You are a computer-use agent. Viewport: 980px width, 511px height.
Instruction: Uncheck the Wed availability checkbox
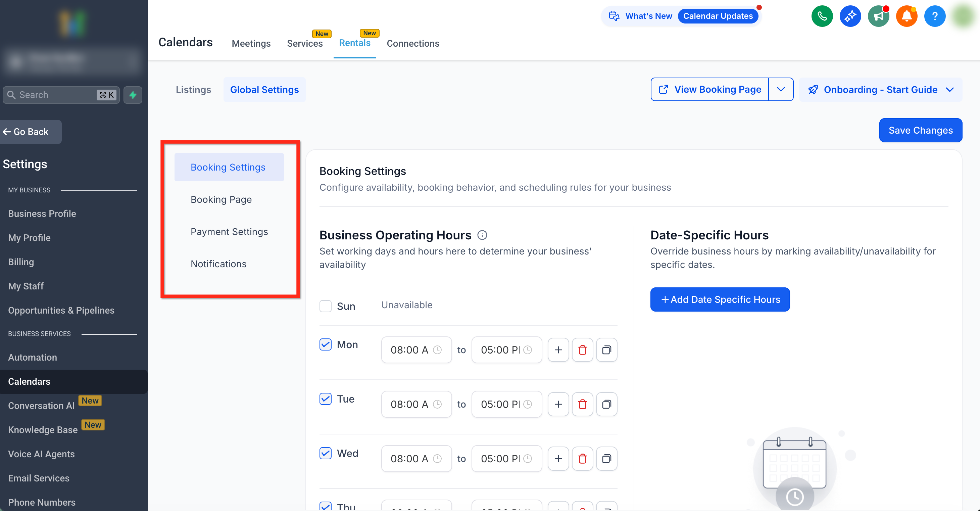pos(325,453)
